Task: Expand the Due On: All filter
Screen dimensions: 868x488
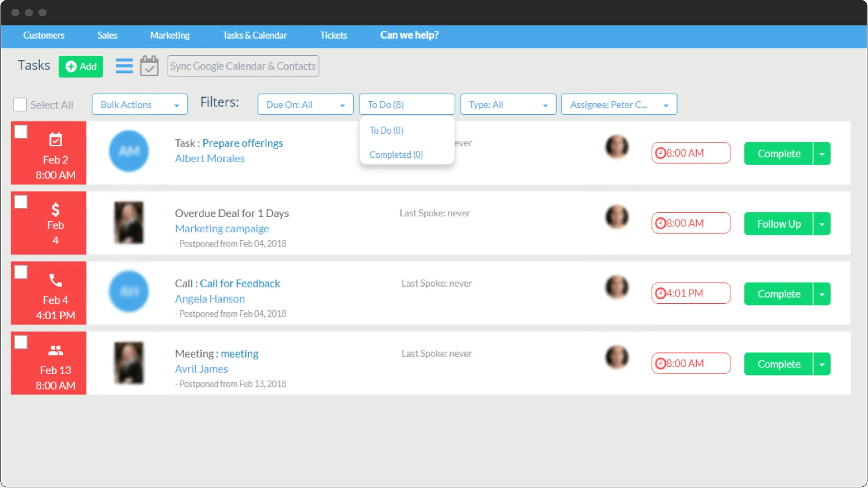Action: pyautogui.click(x=305, y=104)
